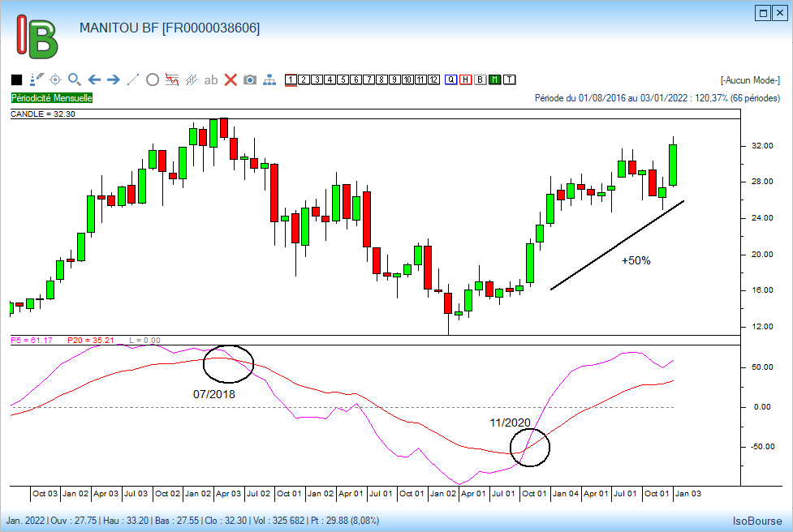This screenshot has height=532, width=793.
Task: Select numbered box 8
Action: (x=381, y=79)
